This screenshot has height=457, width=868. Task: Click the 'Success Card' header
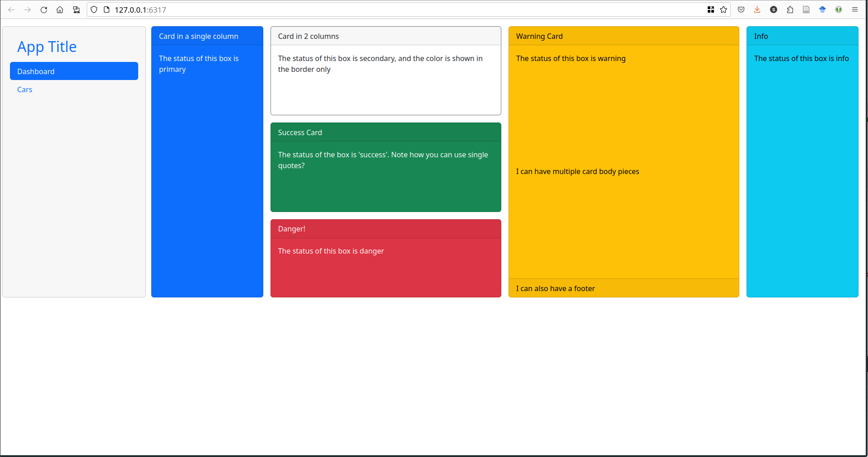[386, 132]
